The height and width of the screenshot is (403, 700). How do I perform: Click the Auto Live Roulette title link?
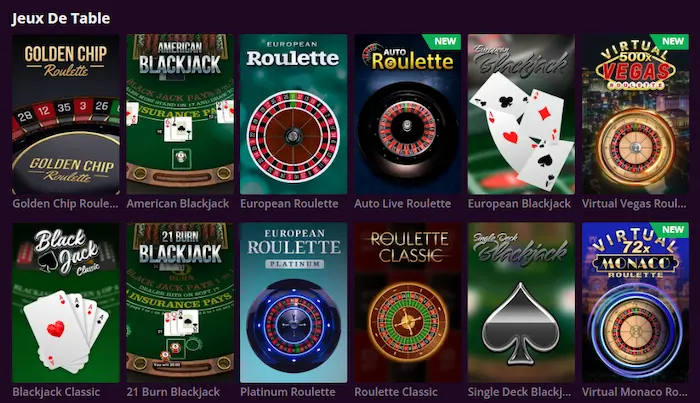403,204
